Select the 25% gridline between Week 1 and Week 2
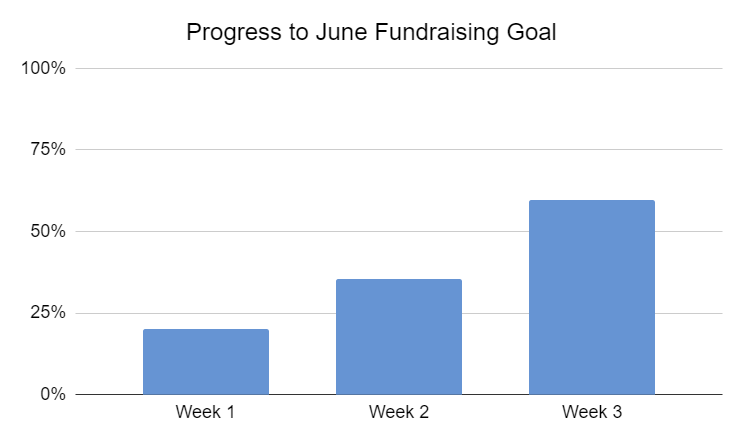The width and height of the screenshot is (742, 441). click(302, 313)
